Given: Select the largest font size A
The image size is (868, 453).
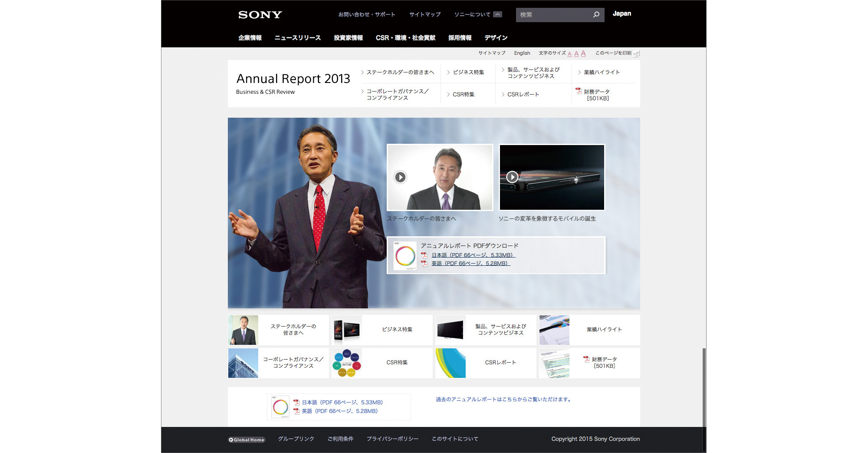Looking at the screenshot, I should pyautogui.click(x=583, y=53).
